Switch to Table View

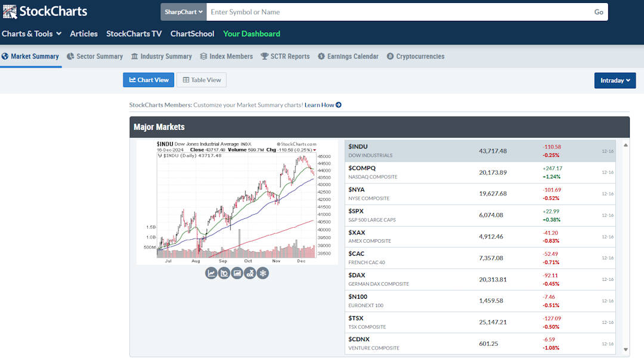tap(202, 80)
